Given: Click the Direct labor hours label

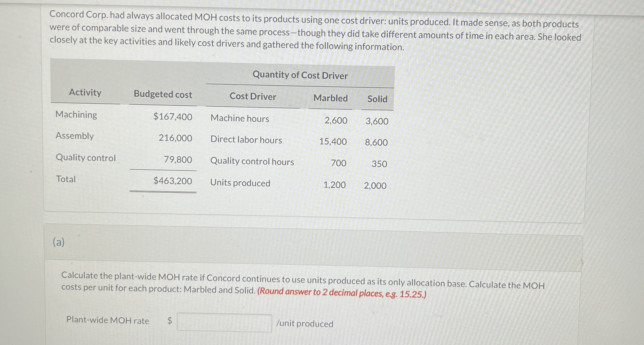Looking at the screenshot, I should [246, 140].
